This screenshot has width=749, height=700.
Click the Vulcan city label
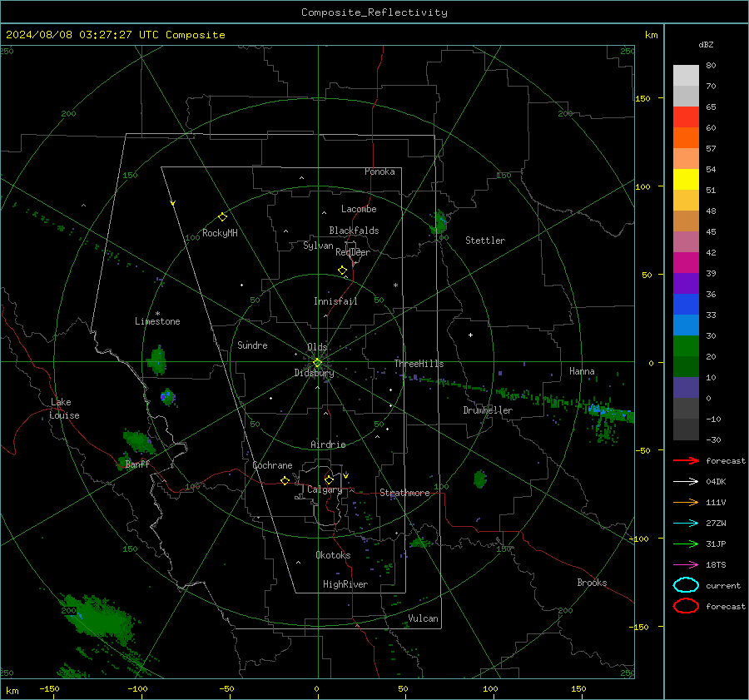(x=424, y=618)
